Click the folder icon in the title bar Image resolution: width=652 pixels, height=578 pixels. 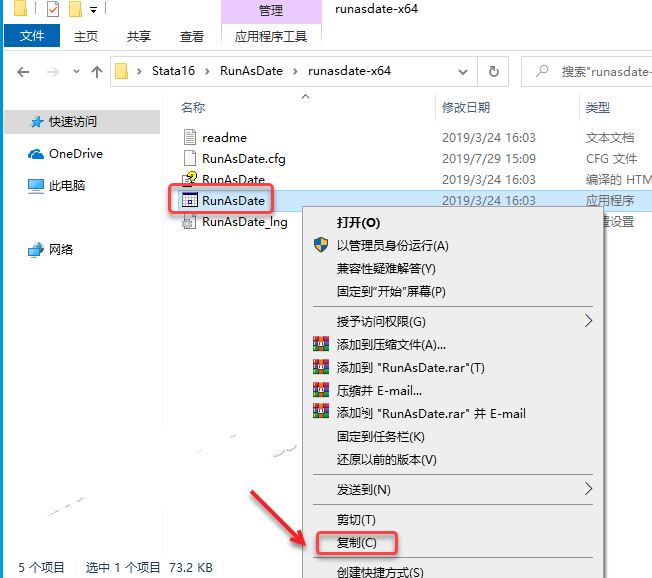click(20, 8)
